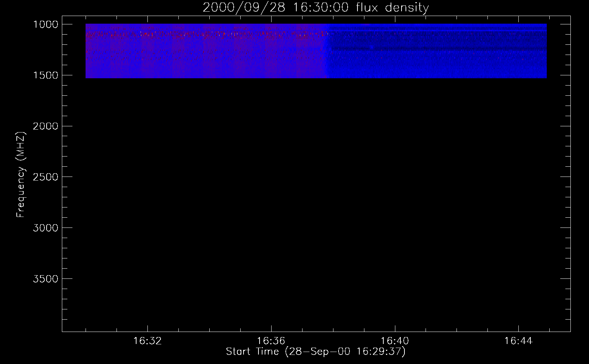The width and height of the screenshot is (589, 364).
Task: Click the 16:32 time tick label
Action: tap(147, 341)
